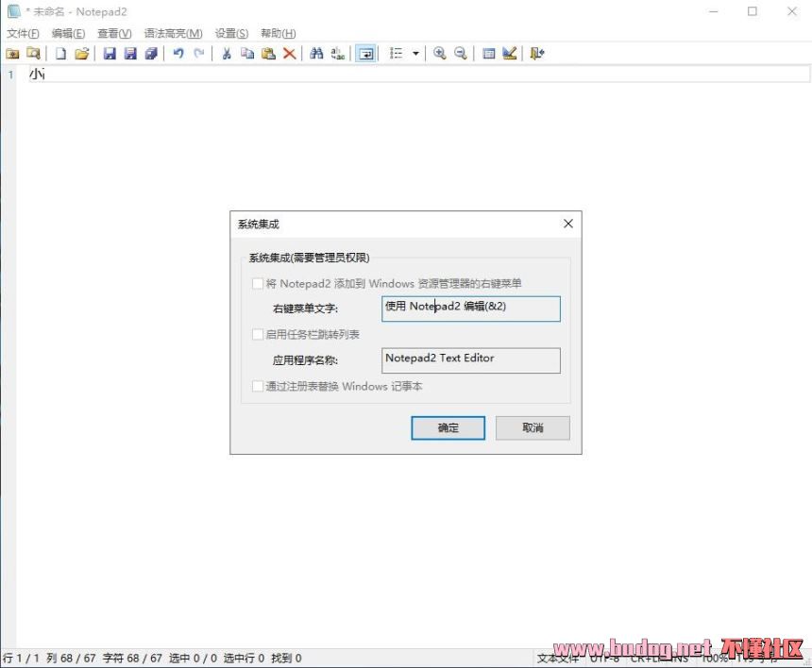The image size is (812, 668).
Task: Open the 编辑(E) menu
Action: tap(68, 34)
